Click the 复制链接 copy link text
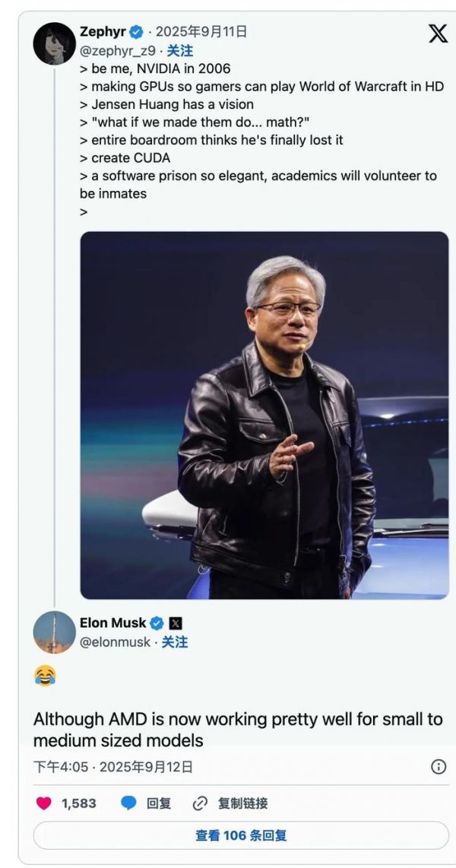 pyautogui.click(x=242, y=803)
